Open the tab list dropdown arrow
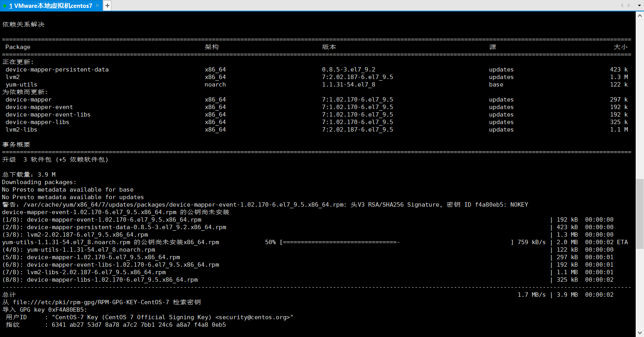This screenshot has height=337, width=644. (x=639, y=6)
